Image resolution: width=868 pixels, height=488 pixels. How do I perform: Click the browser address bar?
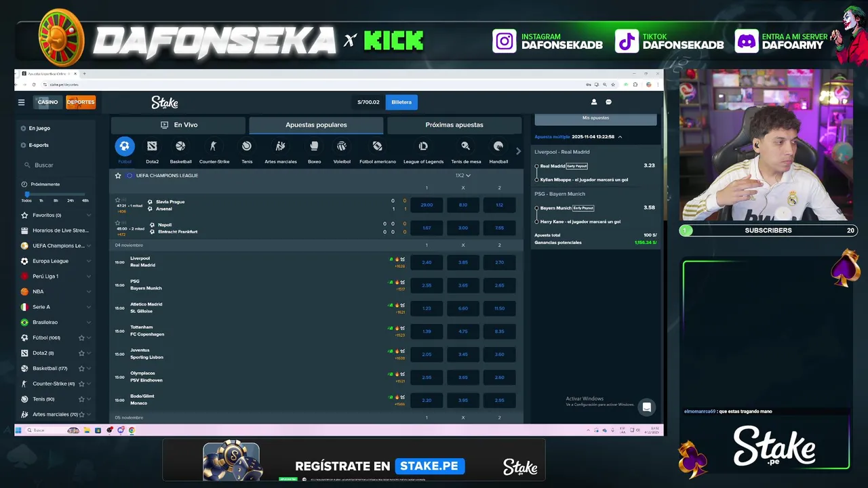[x=312, y=85]
